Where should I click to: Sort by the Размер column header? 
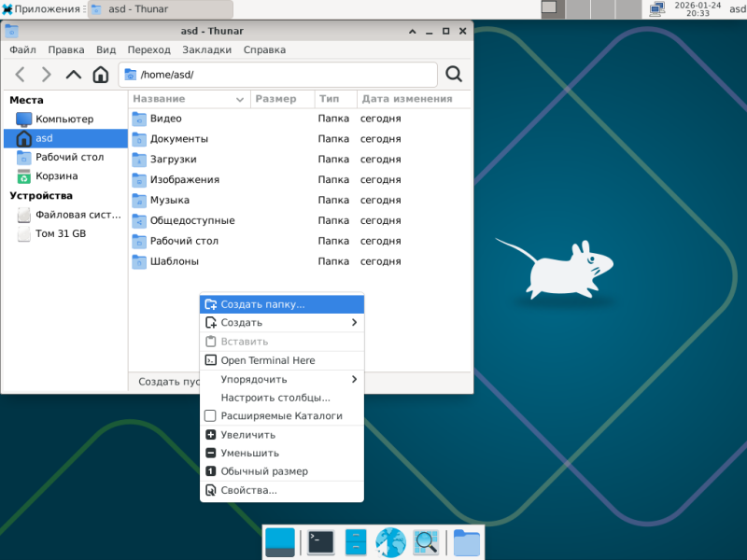point(282,99)
